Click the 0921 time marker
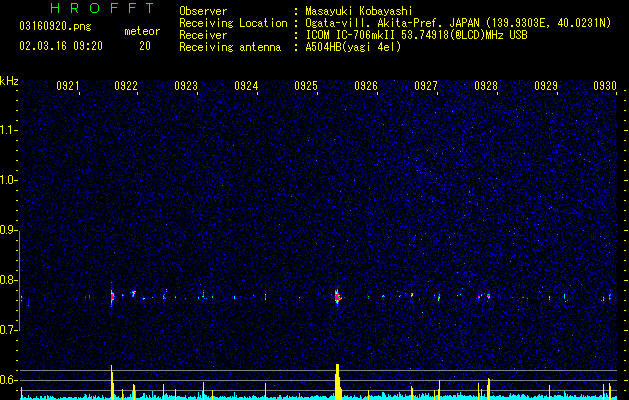 (67, 85)
